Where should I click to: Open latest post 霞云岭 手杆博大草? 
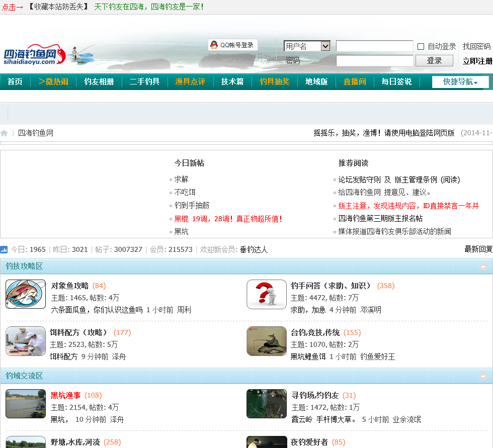pos(324,420)
